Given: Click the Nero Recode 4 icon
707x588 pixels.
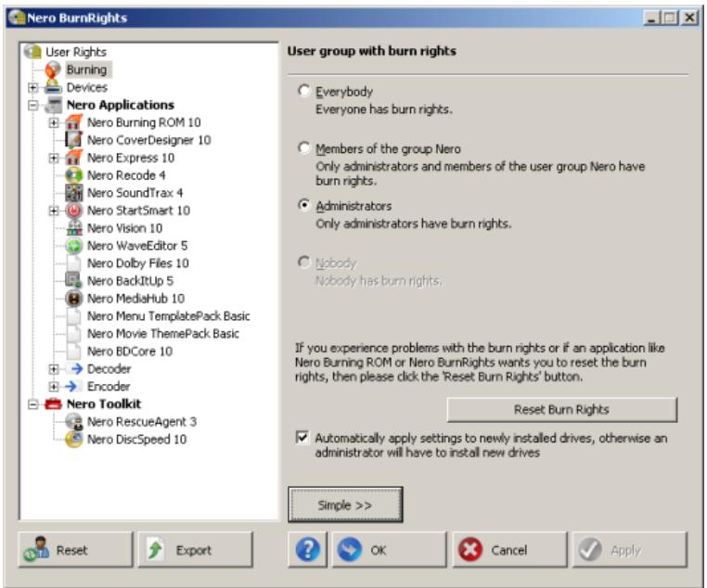Looking at the screenshot, I should (73, 174).
